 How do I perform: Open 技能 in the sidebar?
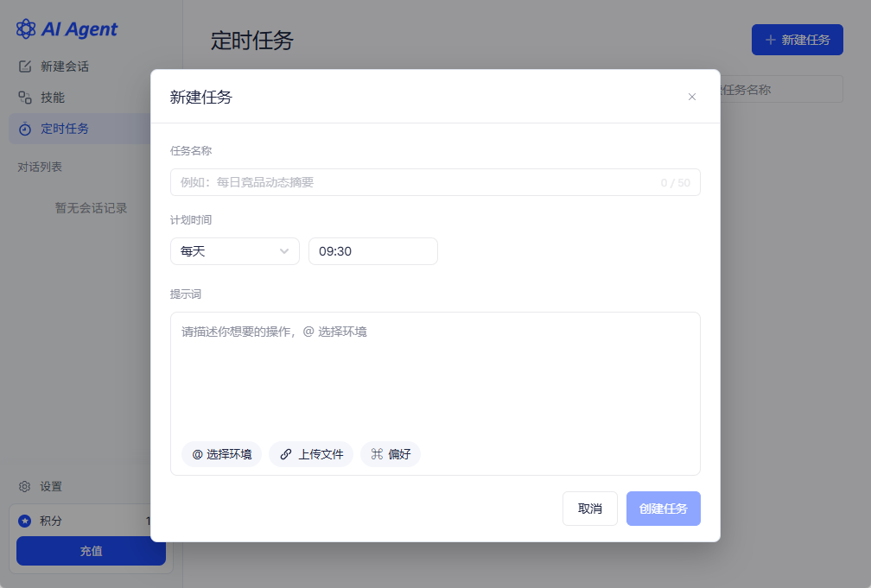[79, 98]
